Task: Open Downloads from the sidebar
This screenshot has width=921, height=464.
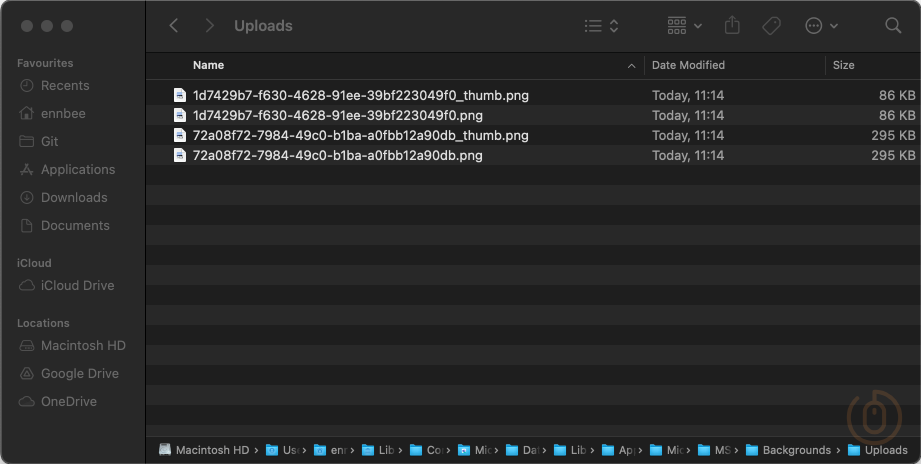Action: pos(73,198)
